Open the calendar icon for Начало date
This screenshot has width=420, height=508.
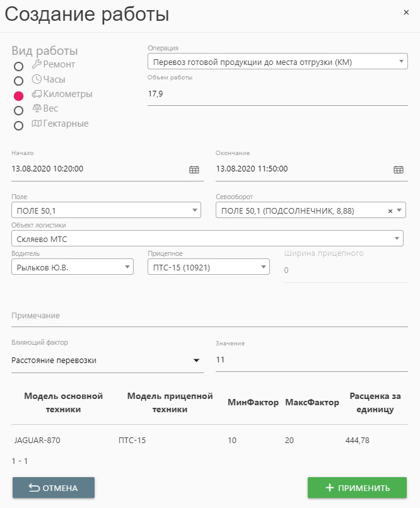coord(194,170)
